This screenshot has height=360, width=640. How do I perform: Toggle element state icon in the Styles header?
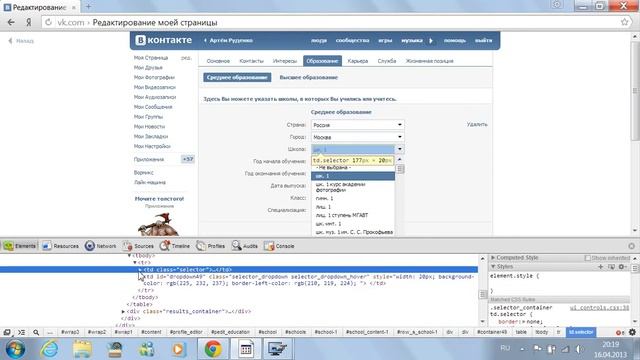(611, 267)
